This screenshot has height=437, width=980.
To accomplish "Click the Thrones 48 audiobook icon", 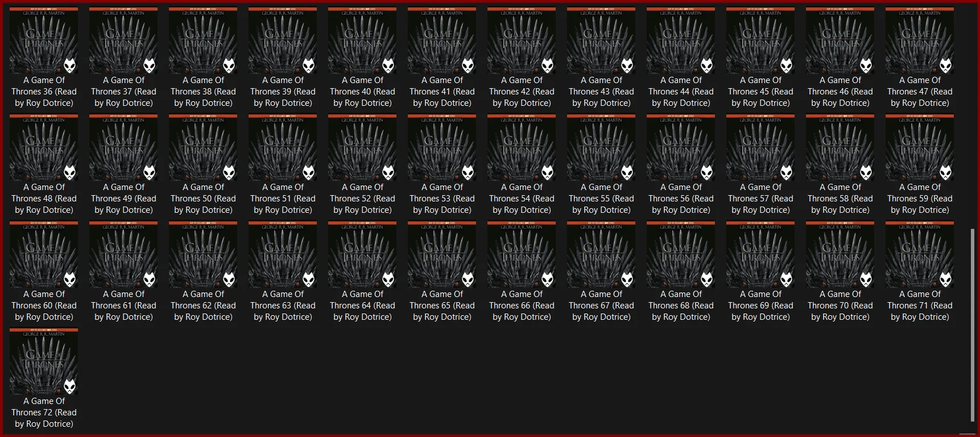I will click(44, 148).
